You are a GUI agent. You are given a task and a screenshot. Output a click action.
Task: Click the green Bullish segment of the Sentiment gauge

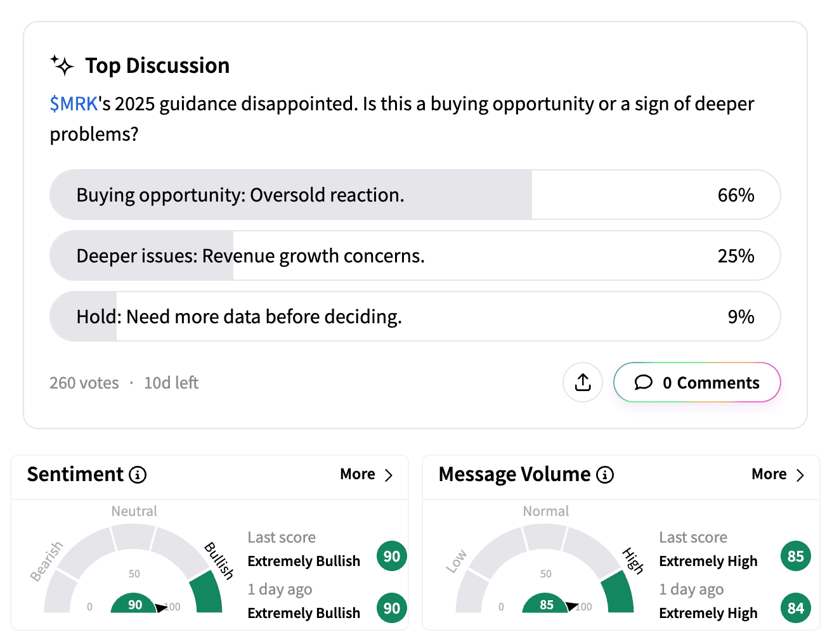(208, 592)
